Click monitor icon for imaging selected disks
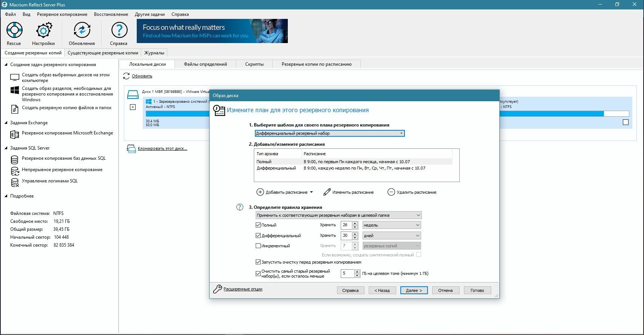 (x=15, y=77)
